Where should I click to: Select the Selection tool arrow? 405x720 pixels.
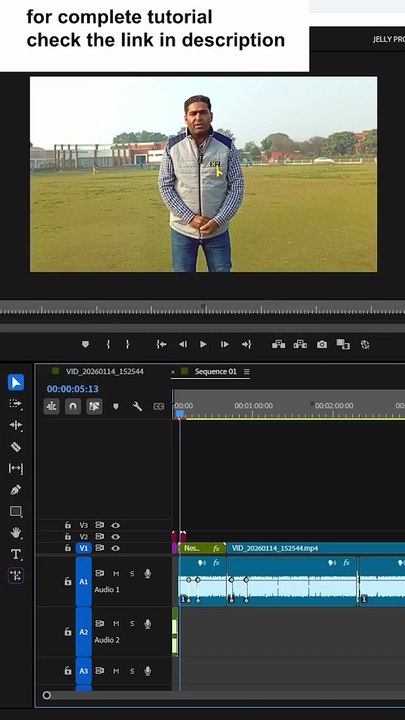[x=16, y=382]
